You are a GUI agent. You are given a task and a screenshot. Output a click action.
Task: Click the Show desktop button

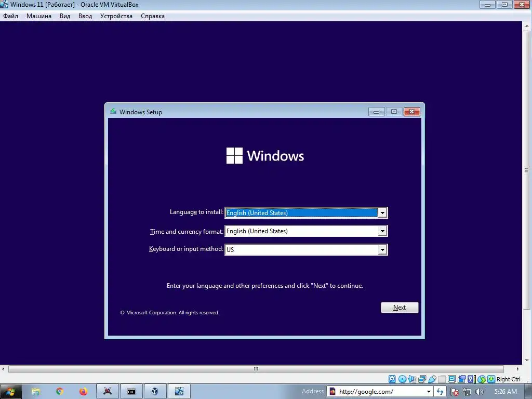point(529,392)
